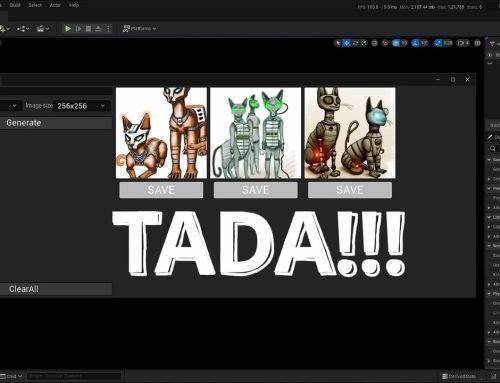Screen dimensions: 500x383
Task: Click SAVE under the orange robot cats
Action: point(161,190)
